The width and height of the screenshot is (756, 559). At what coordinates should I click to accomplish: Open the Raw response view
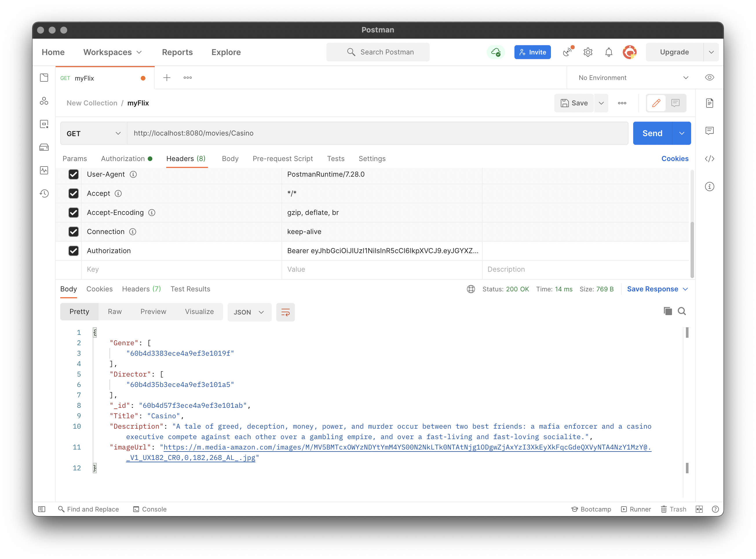114,311
